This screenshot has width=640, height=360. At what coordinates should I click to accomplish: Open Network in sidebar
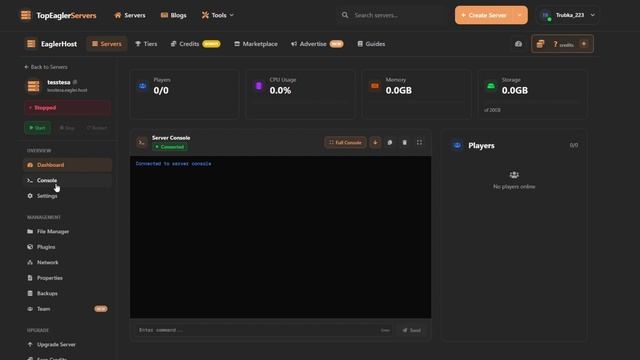point(67,262)
